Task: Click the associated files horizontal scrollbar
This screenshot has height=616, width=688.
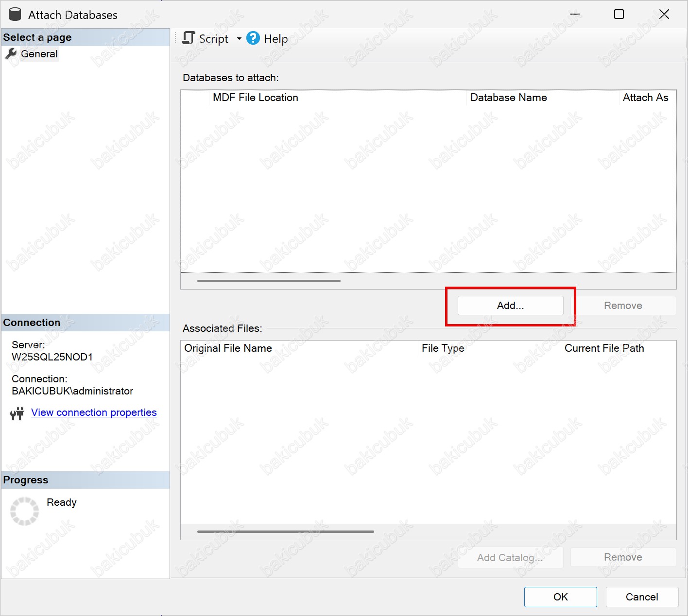Action: [285, 531]
